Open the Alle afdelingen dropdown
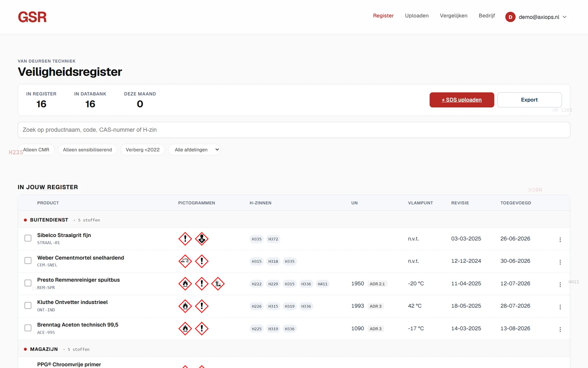The width and height of the screenshot is (588, 368). 194,150
